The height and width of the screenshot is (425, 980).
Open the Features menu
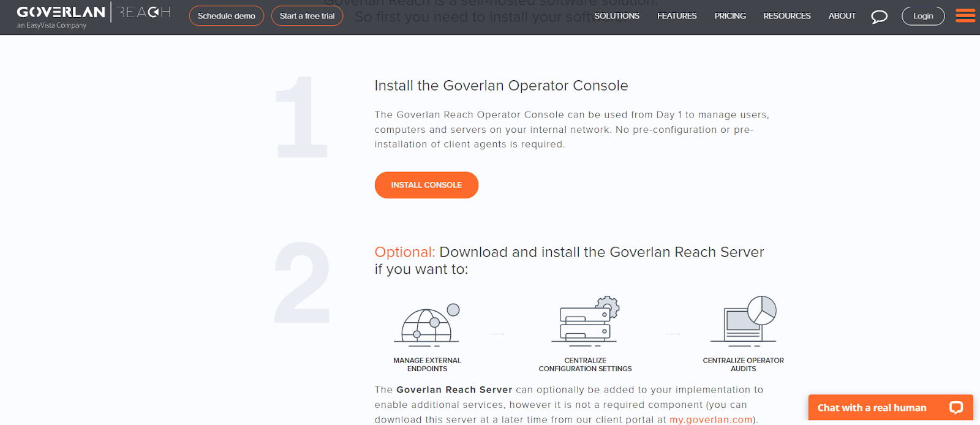click(x=677, y=16)
